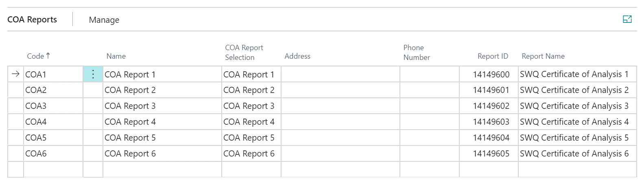Click the COA Reports heading
644x194 pixels.
point(32,20)
